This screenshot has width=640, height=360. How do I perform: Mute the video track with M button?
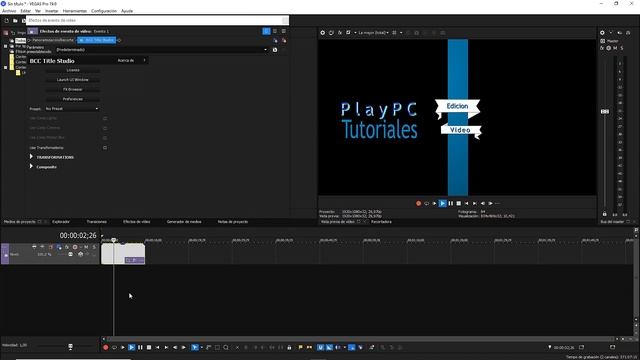(86, 247)
